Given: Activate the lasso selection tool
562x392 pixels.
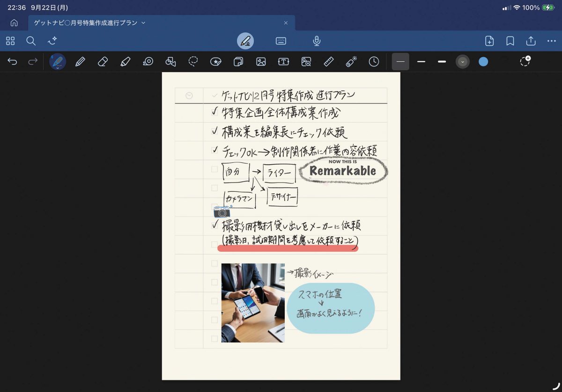Looking at the screenshot, I should (193, 62).
